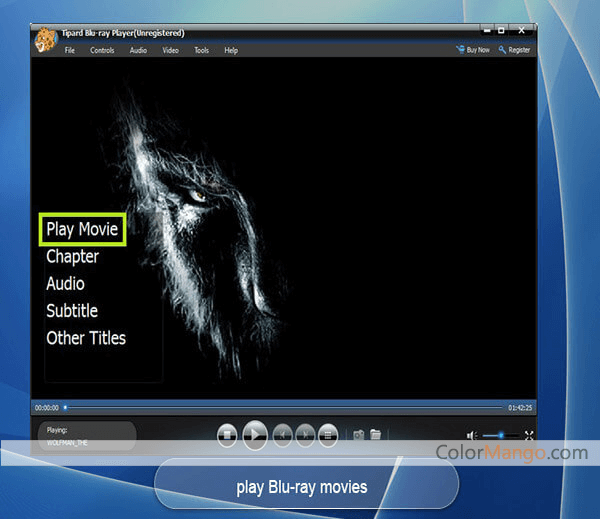Click the Buy Now button
Viewport: 600px width, 519px height.
click(x=473, y=50)
